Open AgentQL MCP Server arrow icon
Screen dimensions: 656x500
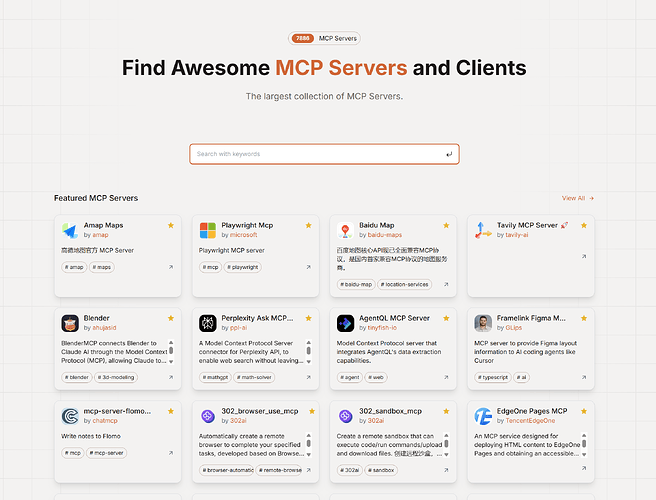point(446,377)
